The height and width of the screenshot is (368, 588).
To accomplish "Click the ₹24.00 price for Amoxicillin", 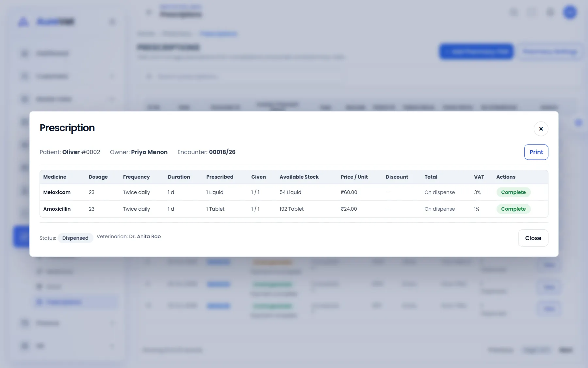I will [x=349, y=209].
